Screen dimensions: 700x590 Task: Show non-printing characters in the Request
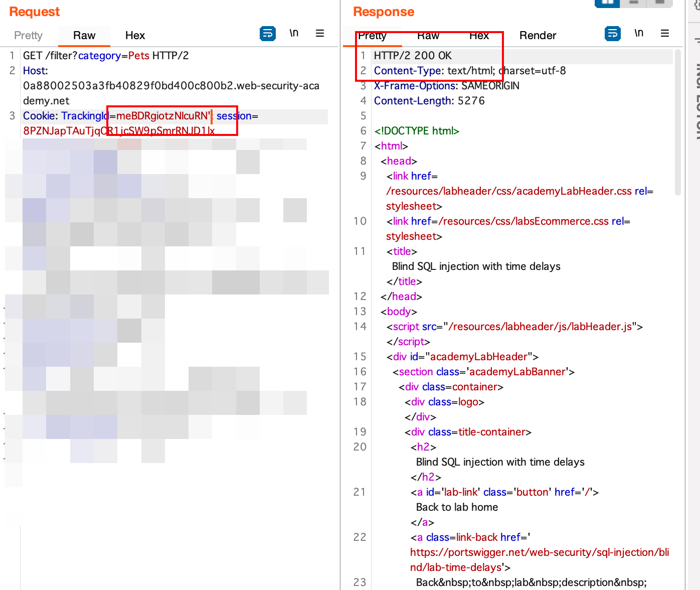click(294, 33)
